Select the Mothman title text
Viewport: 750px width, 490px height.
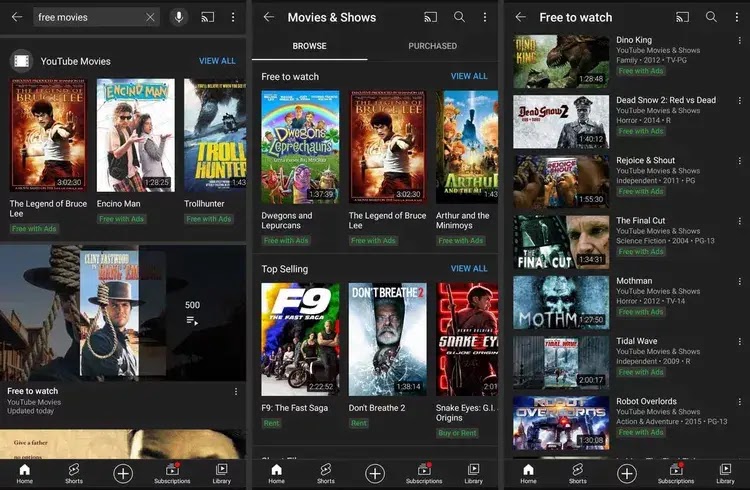(x=634, y=281)
